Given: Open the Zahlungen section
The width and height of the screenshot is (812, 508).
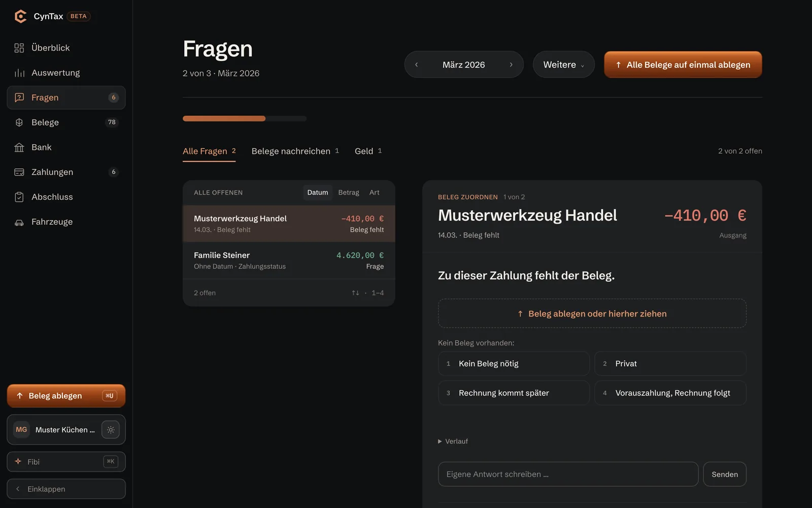Looking at the screenshot, I should [66, 172].
